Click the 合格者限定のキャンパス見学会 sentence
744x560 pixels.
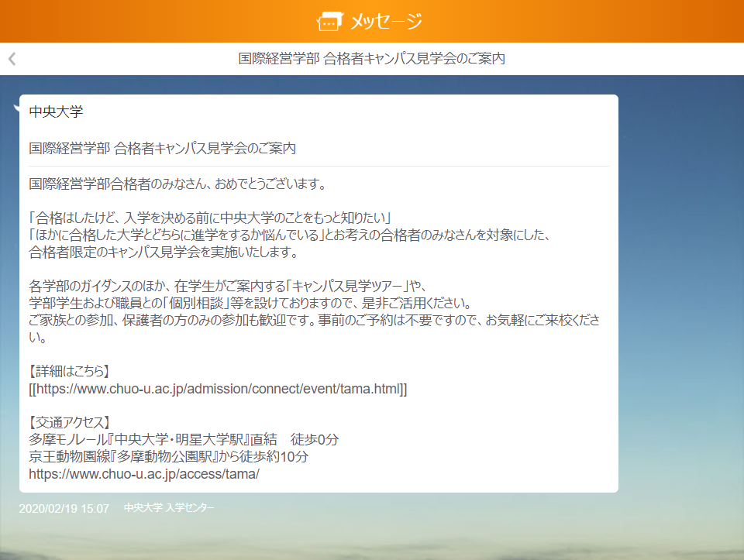164,252
